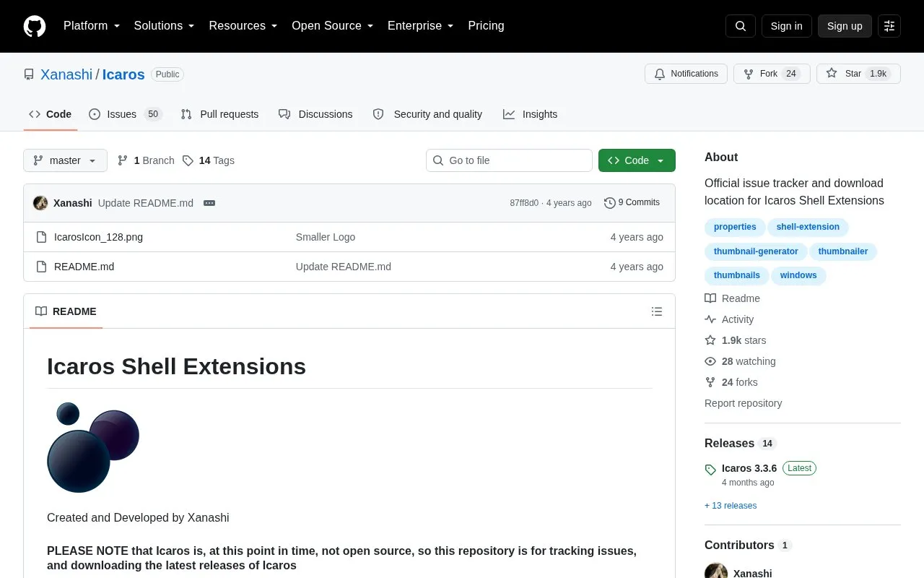The height and width of the screenshot is (578, 924).
Task: Switch to the Insights tab
Action: tap(530, 114)
